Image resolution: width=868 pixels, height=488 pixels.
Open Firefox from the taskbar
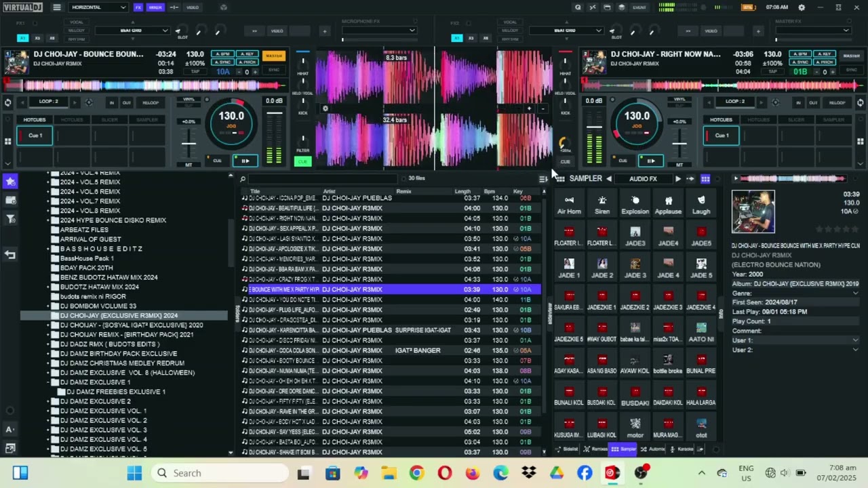click(x=473, y=473)
